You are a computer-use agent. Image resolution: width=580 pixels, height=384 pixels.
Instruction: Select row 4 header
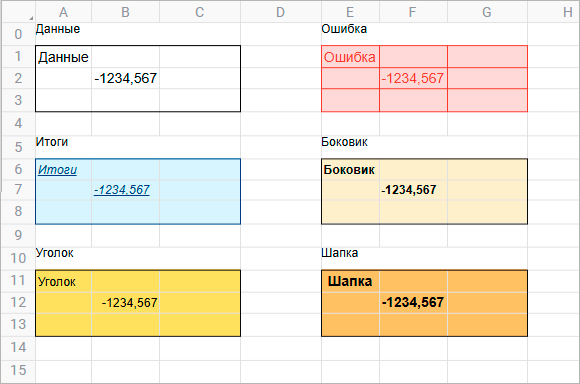click(18, 123)
